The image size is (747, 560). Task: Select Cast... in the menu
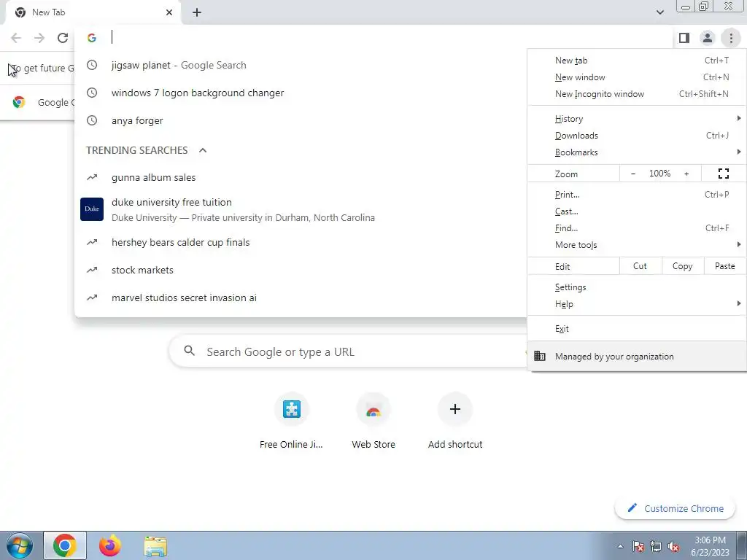[x=637, y=211]
